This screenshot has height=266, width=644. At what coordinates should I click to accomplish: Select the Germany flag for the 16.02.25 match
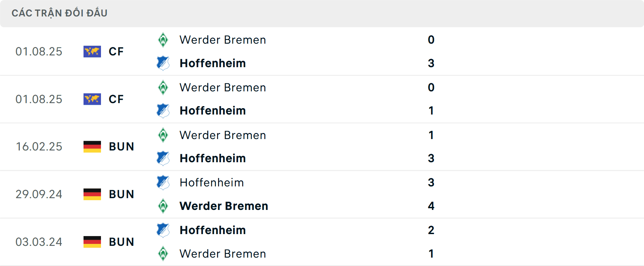(x=92, y=146)
